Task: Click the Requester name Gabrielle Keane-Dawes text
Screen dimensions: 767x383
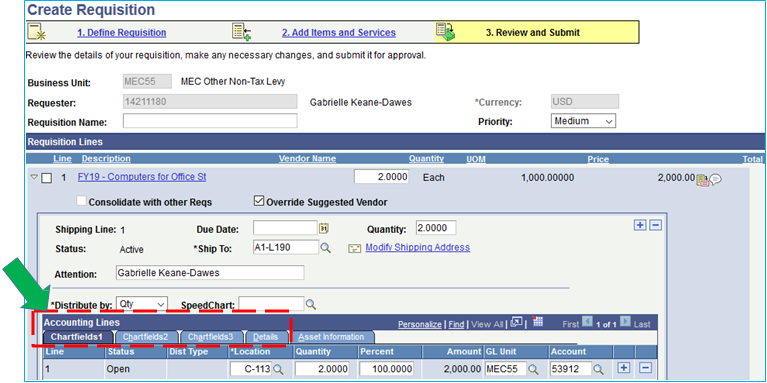Action: click(361, 102)
